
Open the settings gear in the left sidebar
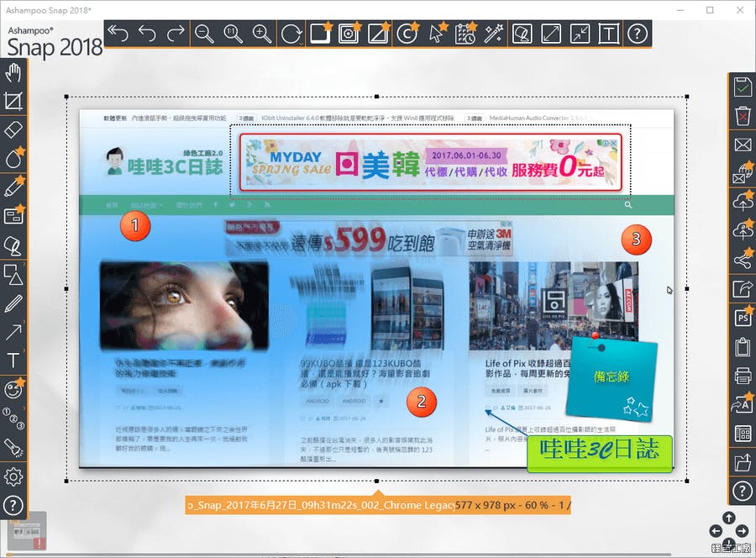tap(13, 476)
